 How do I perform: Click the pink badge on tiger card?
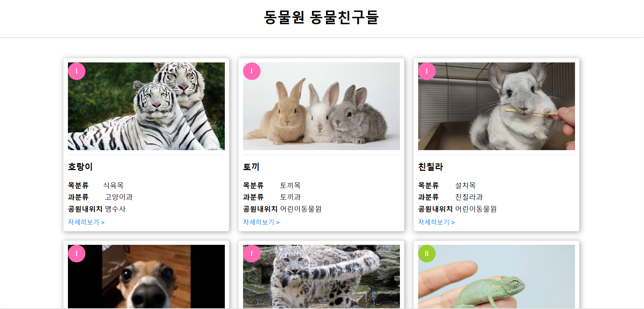[77, 71]
